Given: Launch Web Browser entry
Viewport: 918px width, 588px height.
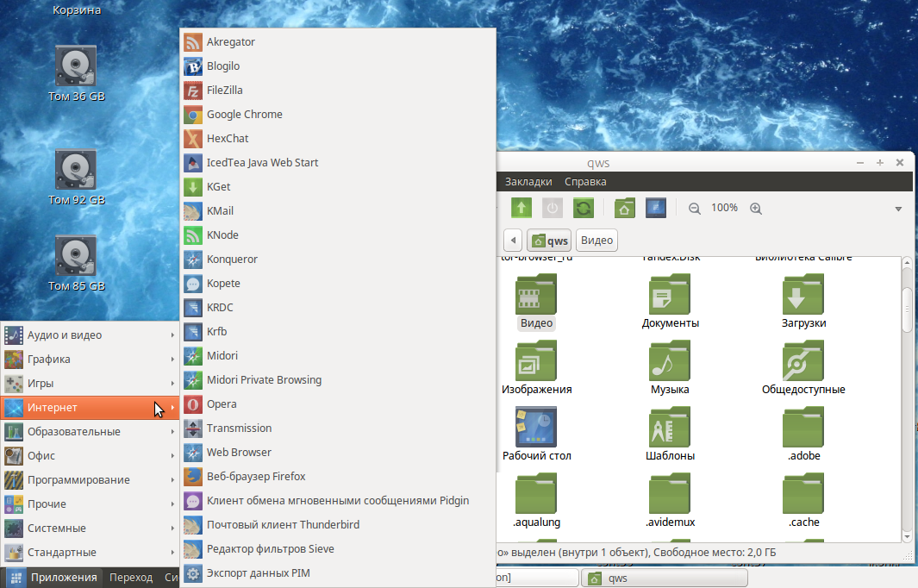Looking at the screenshot, I should 338,452.
